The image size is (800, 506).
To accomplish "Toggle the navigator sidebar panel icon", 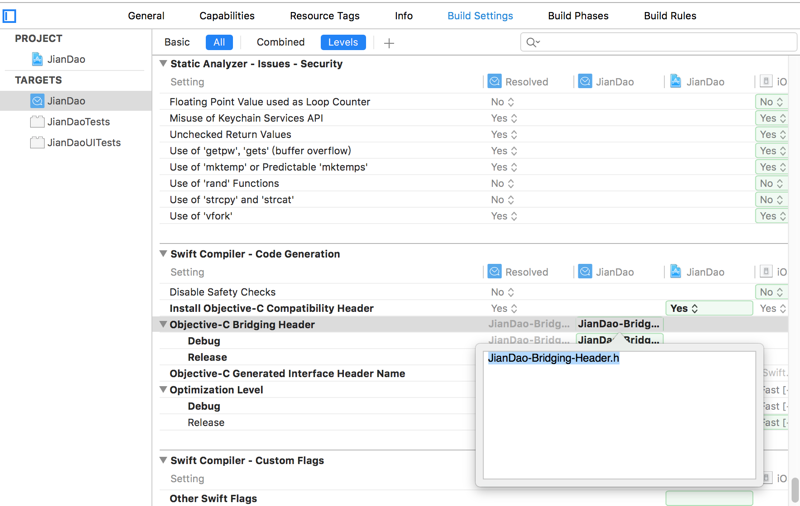I will coord(10,16).
